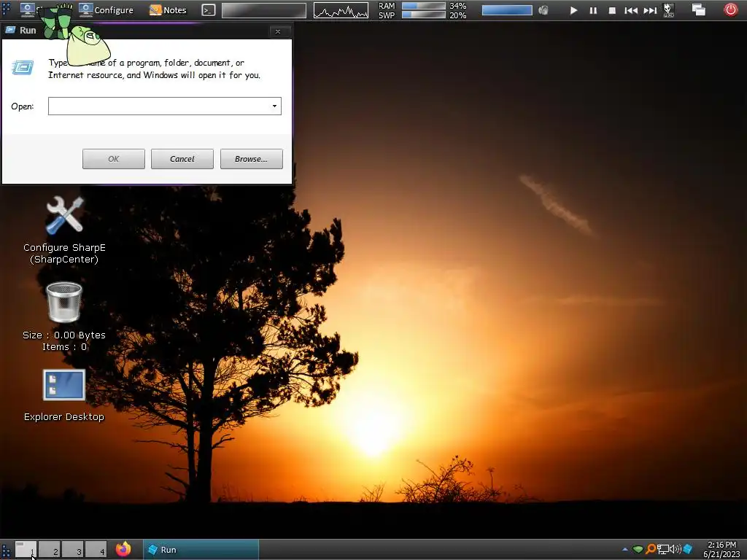
Task: Skip to previous track
Action: coord(631,10)
